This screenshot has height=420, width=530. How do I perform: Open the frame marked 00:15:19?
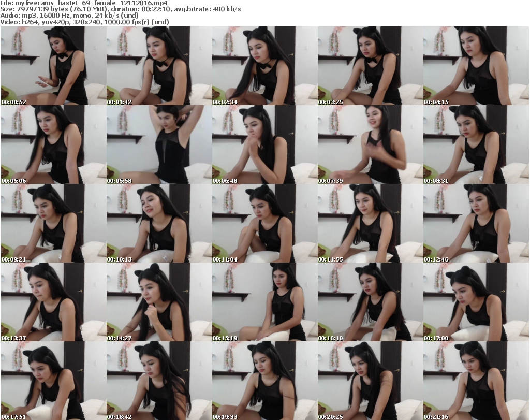coord(264,302)
